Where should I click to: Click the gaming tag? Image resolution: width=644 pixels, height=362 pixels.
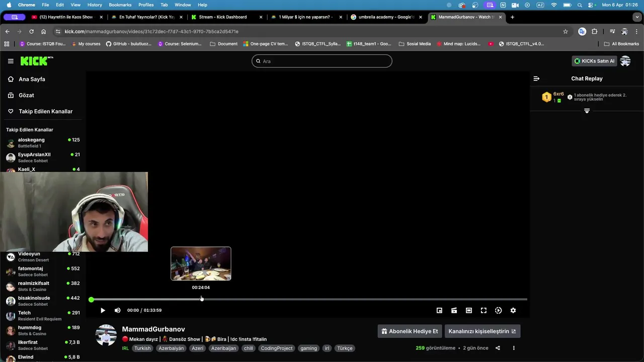click(308, 348)
